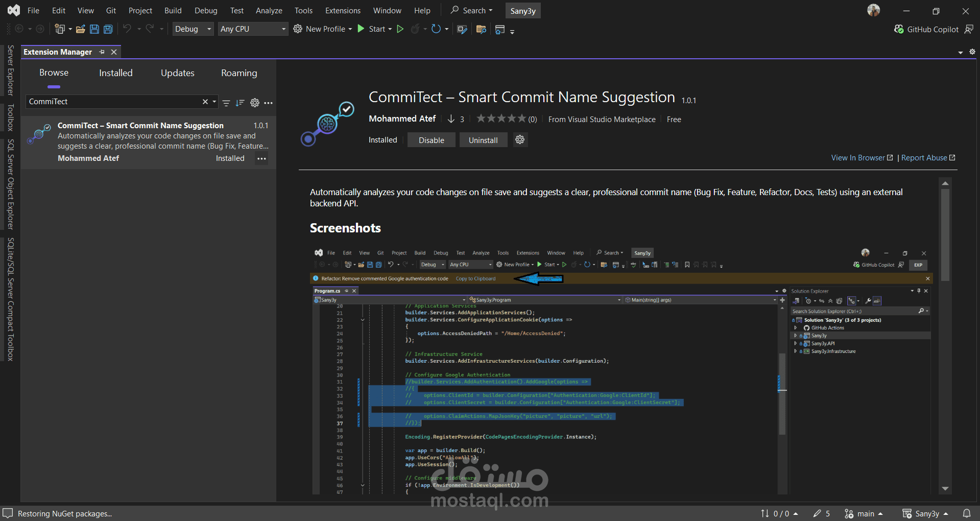The width and height of the screenshot is (980, 521).
Task: Click the filter icon beside extension search
Action: tap(226, 103)
